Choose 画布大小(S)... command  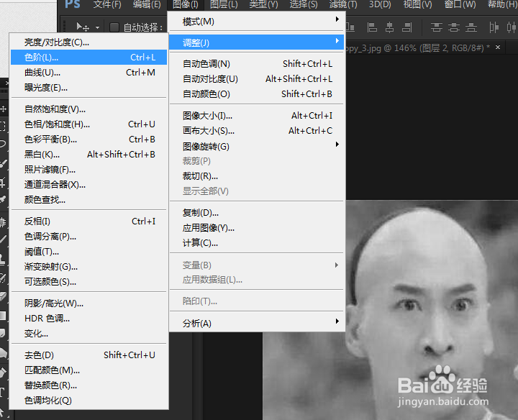click(256, 131)
